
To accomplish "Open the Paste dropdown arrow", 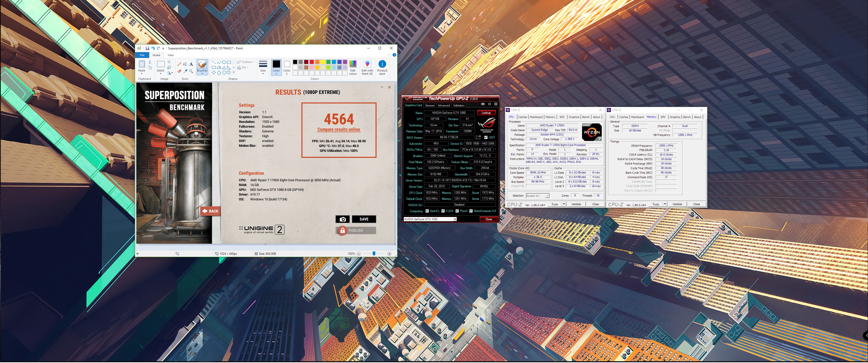I will tap(142, 74).
